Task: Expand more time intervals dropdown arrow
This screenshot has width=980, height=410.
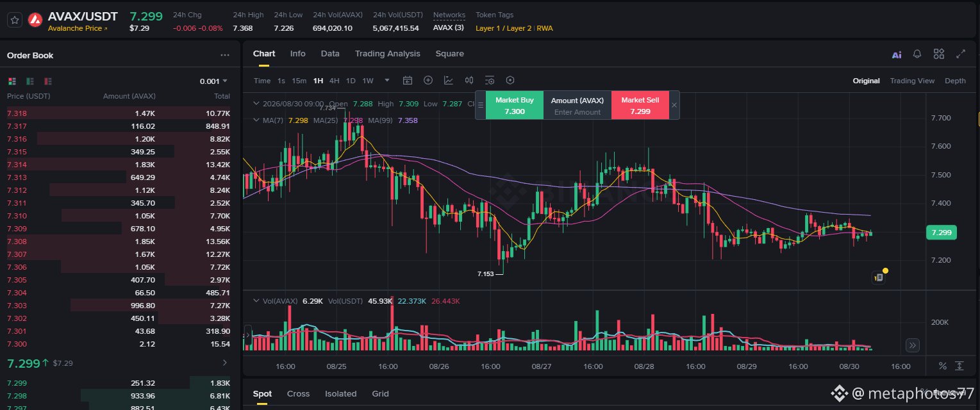Action: coord(387,80)
